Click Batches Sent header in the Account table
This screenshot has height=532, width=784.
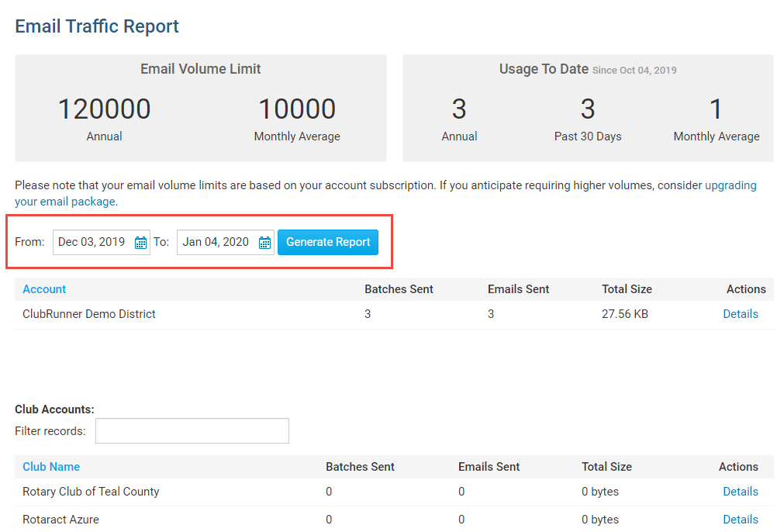[399, 289]
